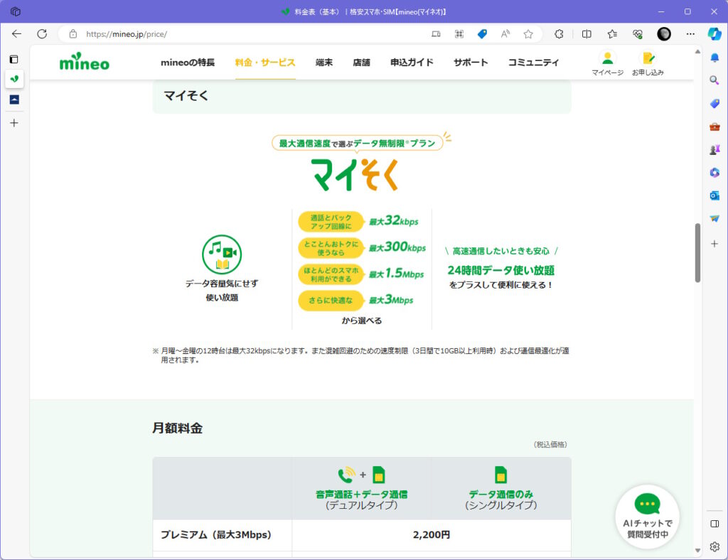Image resolution: width=728 pixels, height=560 pixels.
Task: Open the tab actions menu icon
Action: (x=14, y=59)
